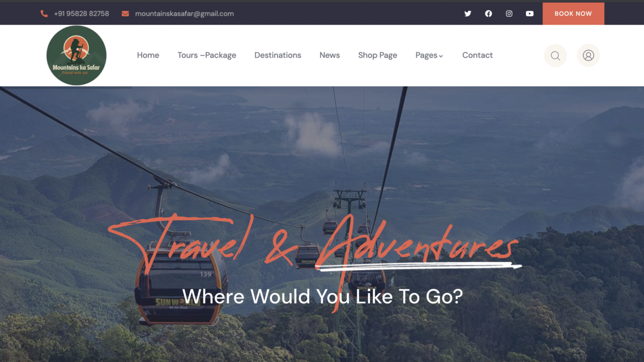Click the phone icon in the top bar
The image size is (644, 362).
(x=44, y=14)
